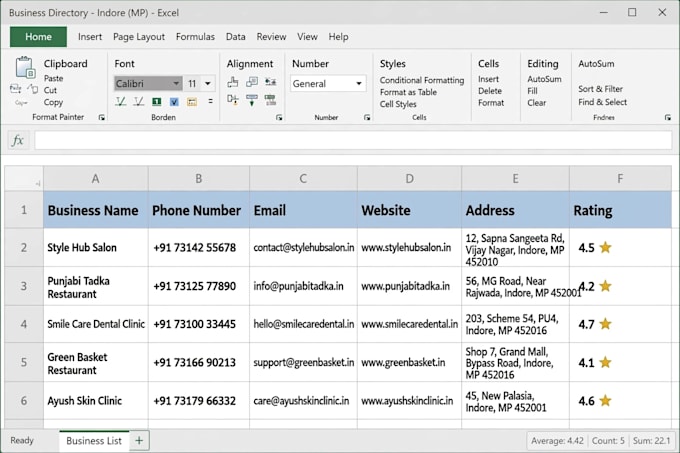The height and width of the screenshot is (453, 680).
Task: Open the Data tab
Action: pyautogui.click(x=235, y=37)
